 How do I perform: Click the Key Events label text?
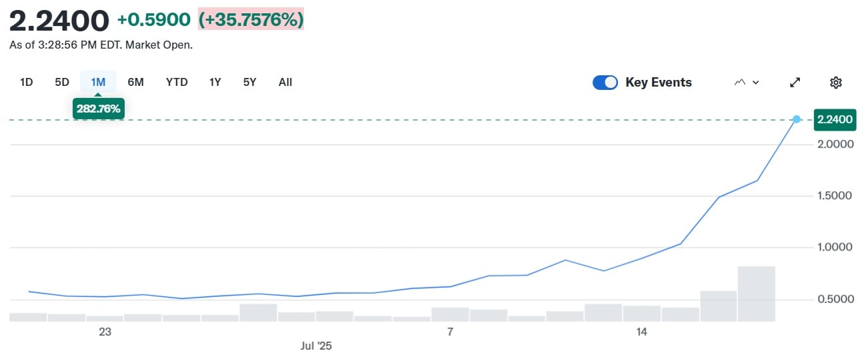[x=658, y=83]
